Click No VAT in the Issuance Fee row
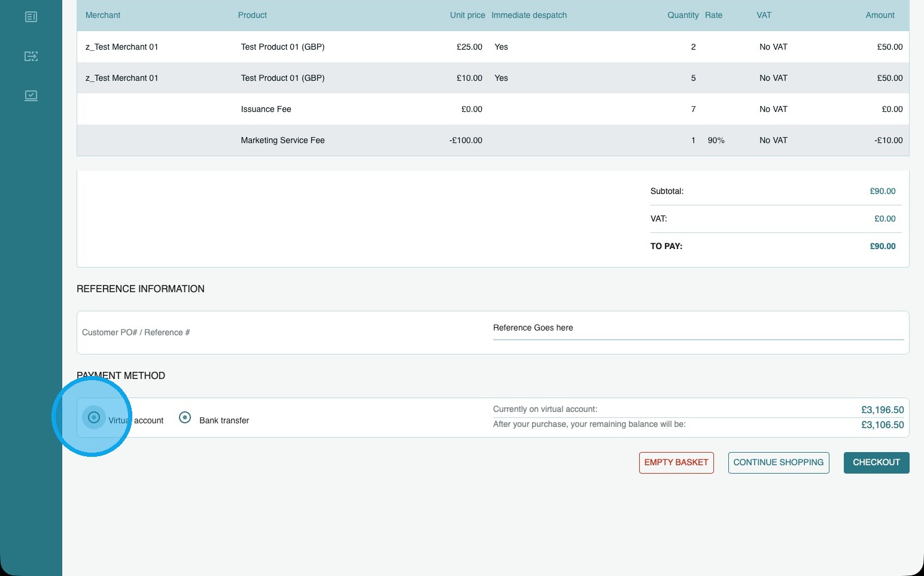The height and width of the screenshot is (576, 924). pyautogui.click(x=773, y=109)
